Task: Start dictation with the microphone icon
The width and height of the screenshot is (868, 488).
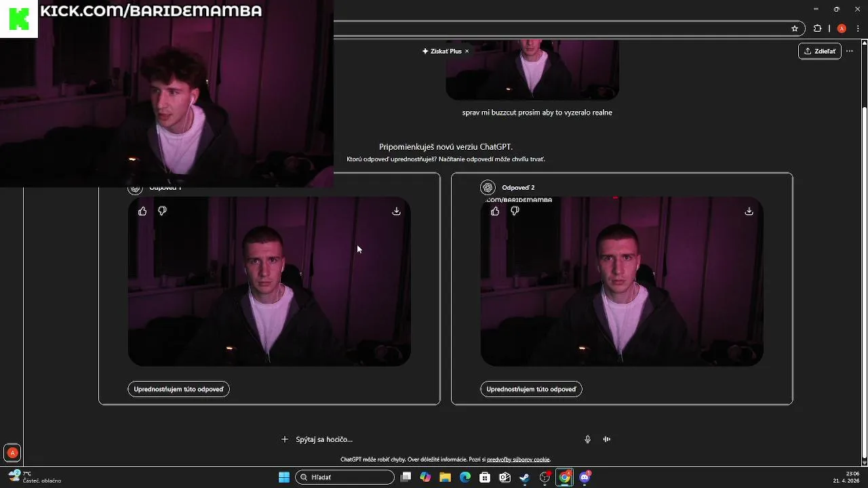Action: [x=588, y=439]
